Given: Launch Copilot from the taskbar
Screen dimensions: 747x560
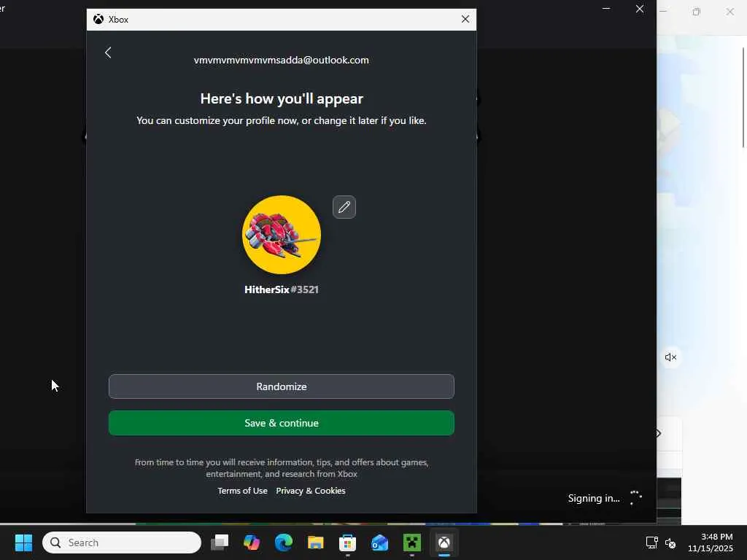Looking at the screenshot, I should pyautogui.click(x=252, y=542).
